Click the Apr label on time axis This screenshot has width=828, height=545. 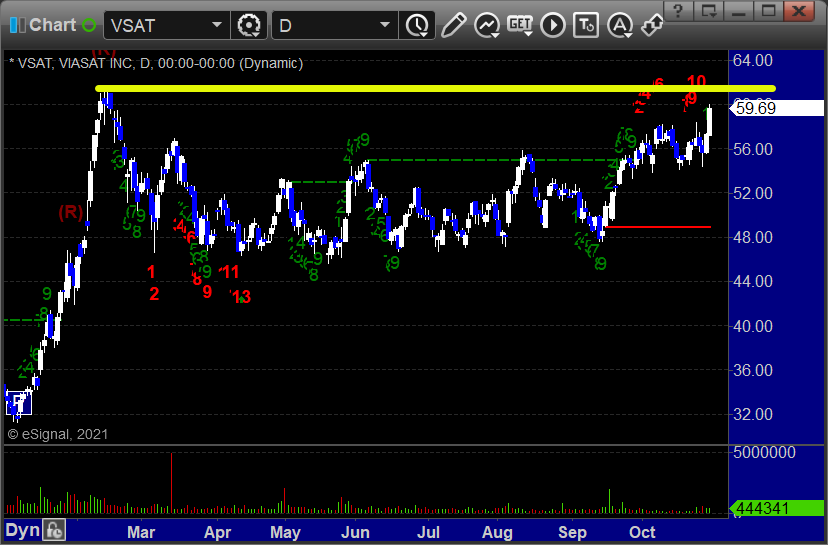point(218,532)
